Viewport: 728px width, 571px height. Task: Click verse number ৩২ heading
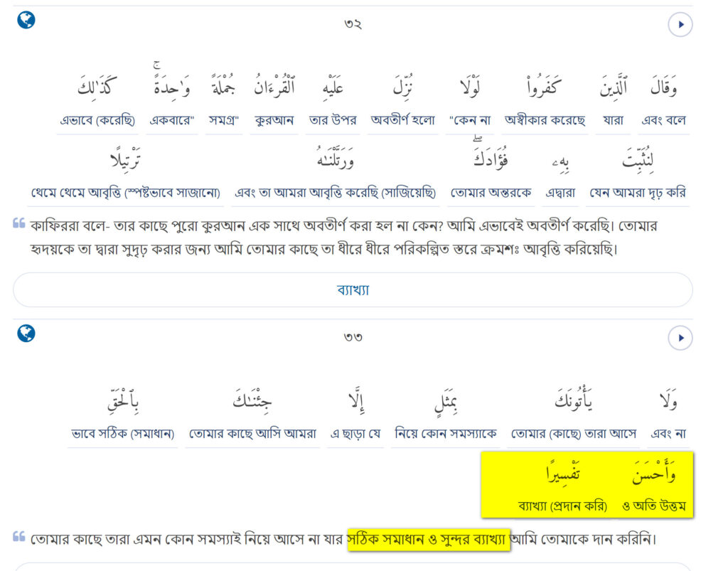353,24
